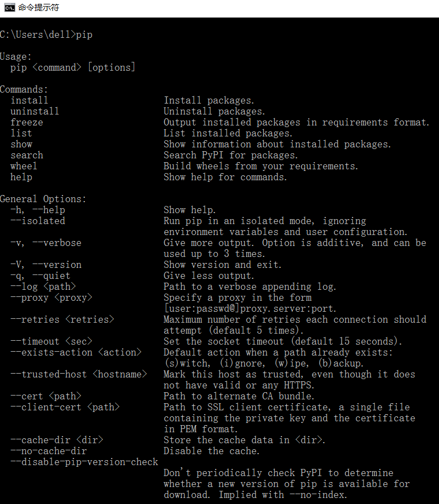This screenshot has height=504, width=439.
Task: Click the Command Prompt icon in title bar
Action: 9,8
